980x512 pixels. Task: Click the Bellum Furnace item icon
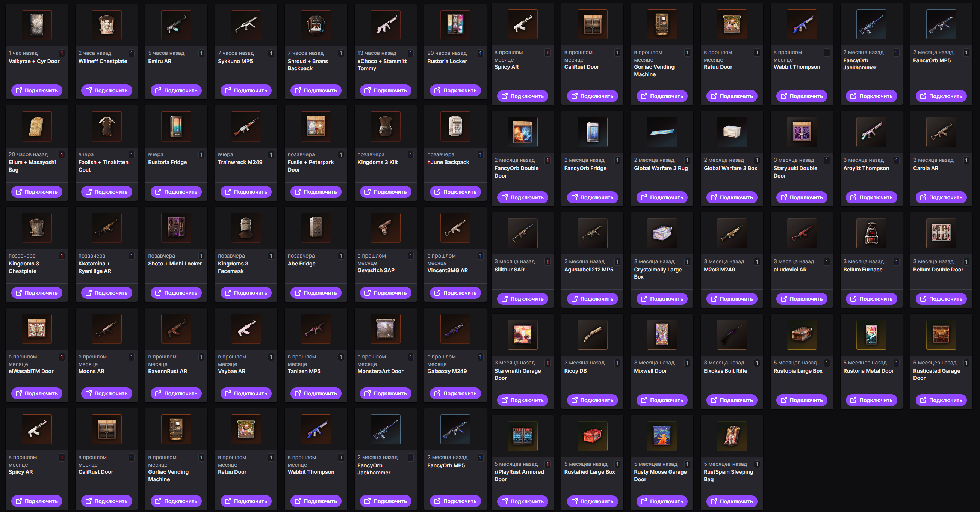point(871,233)
